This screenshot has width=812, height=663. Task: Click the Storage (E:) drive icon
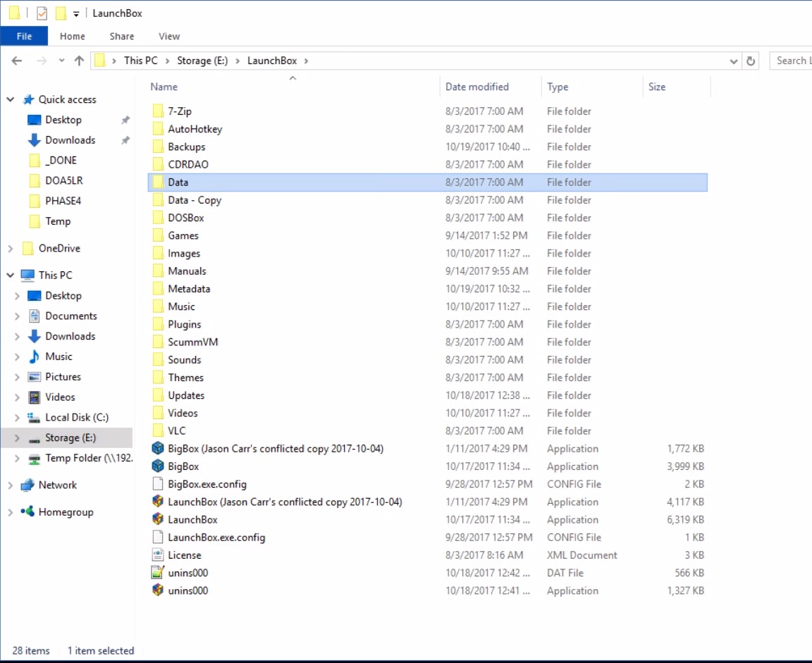pos(34,438)
